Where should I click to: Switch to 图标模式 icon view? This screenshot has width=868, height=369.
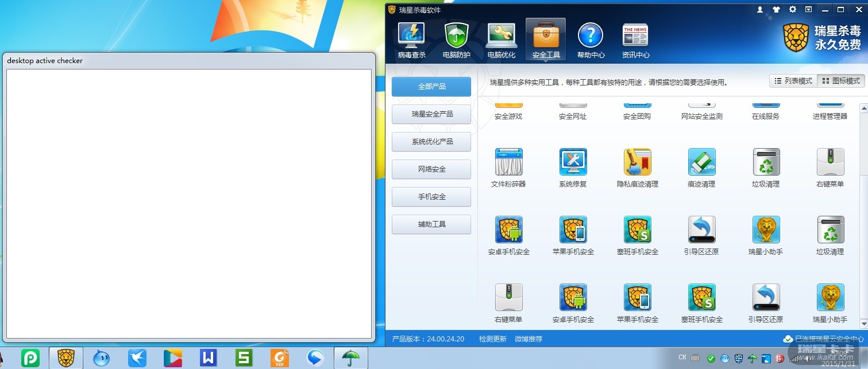point(841,81)
